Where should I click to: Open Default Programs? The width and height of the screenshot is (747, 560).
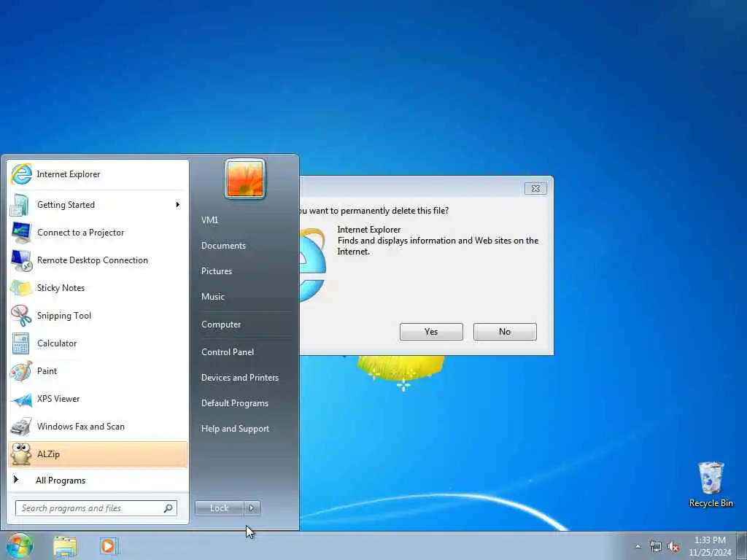tap(235, 403)
